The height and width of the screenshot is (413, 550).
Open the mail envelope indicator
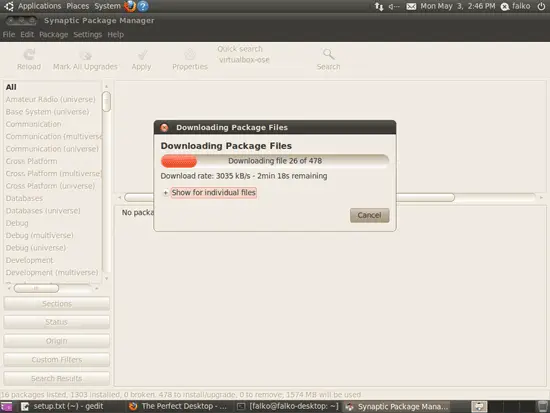(x=411, y=6)
